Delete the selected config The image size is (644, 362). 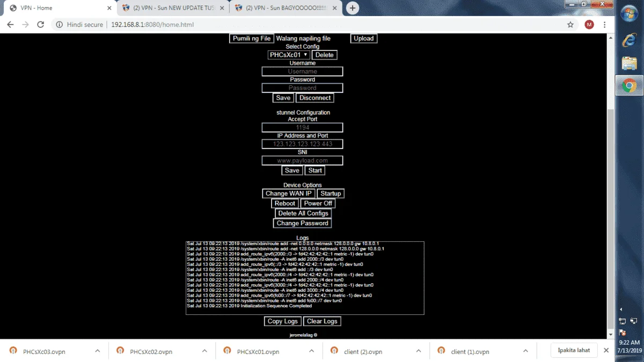tap(324, 55)
